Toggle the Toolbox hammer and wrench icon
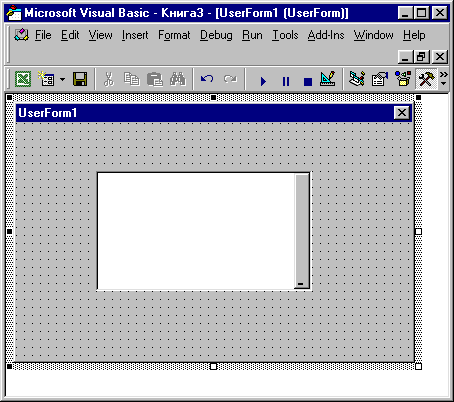 click(x=426, y=79)
